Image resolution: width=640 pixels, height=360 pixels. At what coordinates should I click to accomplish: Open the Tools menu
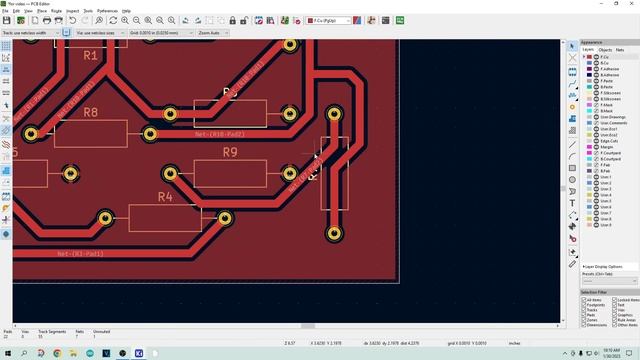[x=88, y=11]
